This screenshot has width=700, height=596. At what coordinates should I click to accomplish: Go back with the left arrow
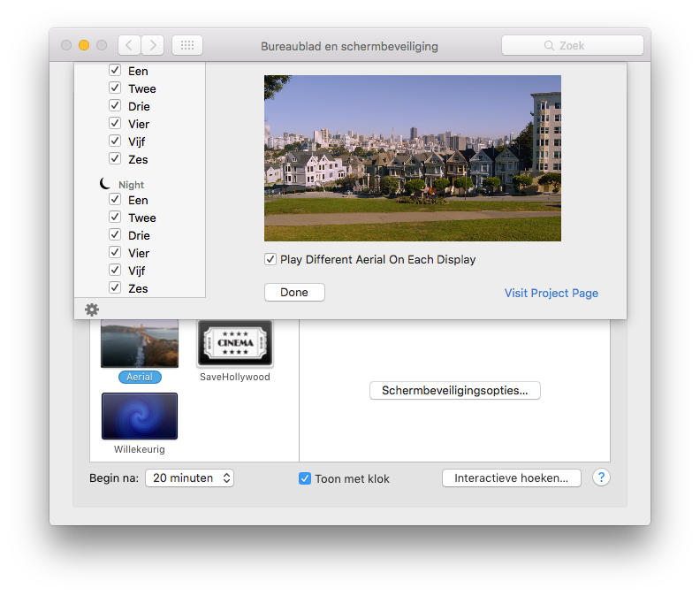point(129,45)
